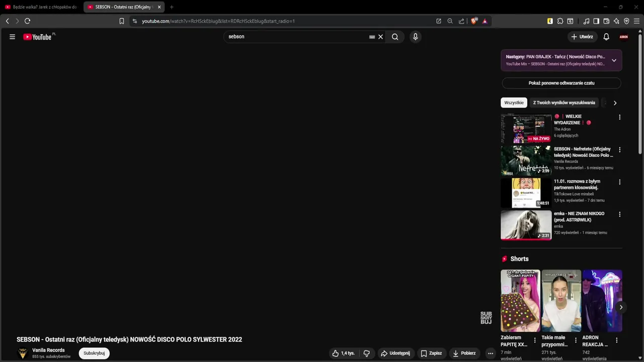Open the Brave Wallet icon
This screenshot has height=362, width=644.
click(x=606, y=21)
